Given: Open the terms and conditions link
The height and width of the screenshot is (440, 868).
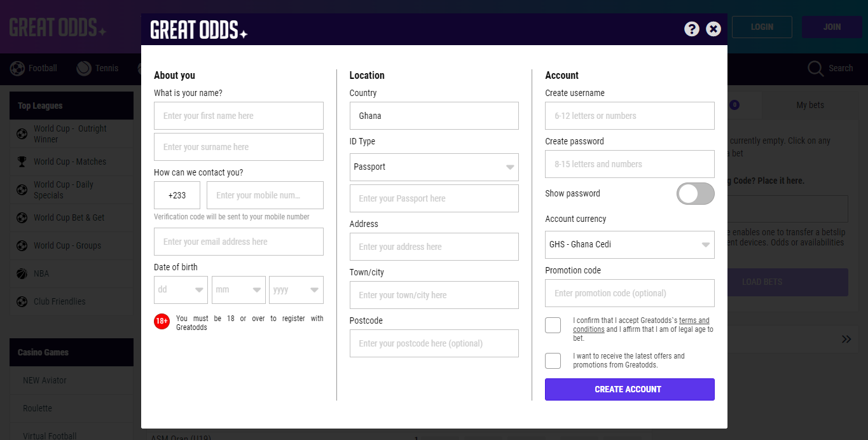Looking at the screenshot, I should click(694, 320).
